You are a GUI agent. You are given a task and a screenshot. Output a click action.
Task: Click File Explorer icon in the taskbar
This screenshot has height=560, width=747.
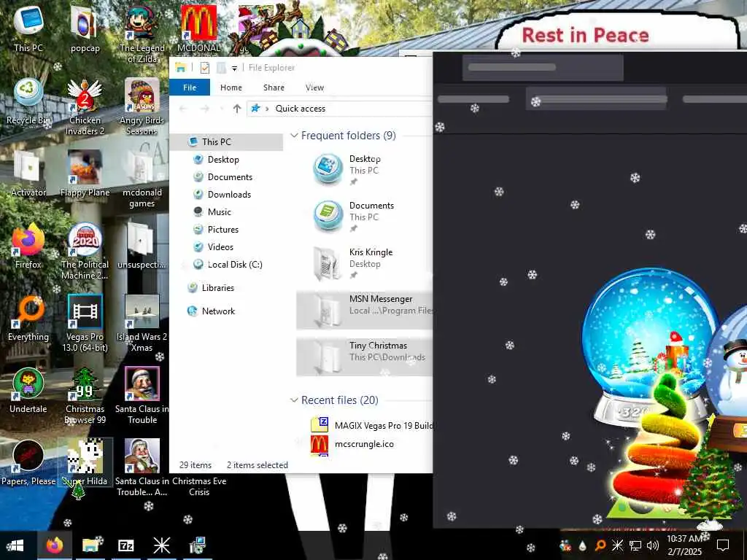[90, 545]
